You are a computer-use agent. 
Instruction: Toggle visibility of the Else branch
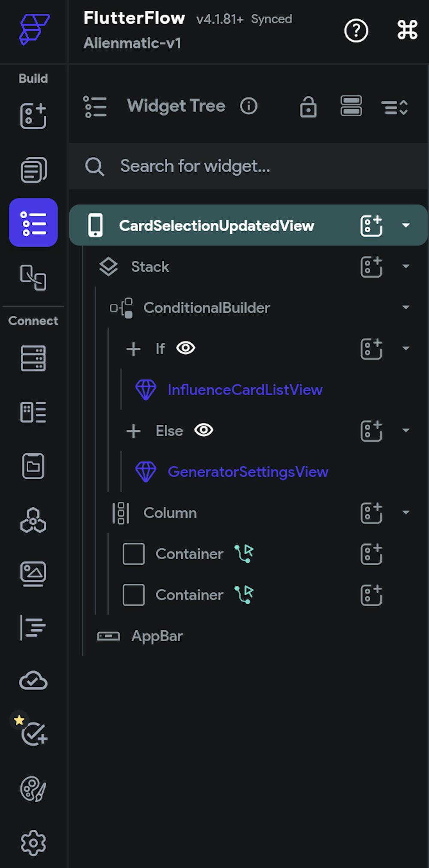coord(204,430)
